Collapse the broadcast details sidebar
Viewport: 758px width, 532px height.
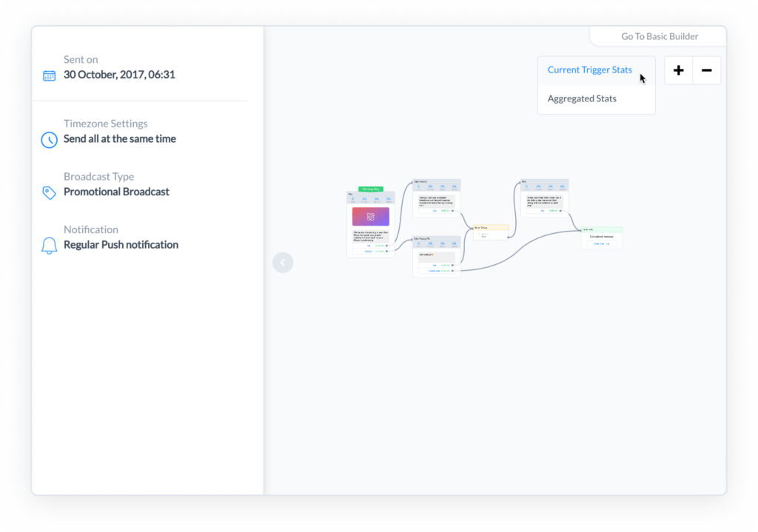[x=283, y=262]
